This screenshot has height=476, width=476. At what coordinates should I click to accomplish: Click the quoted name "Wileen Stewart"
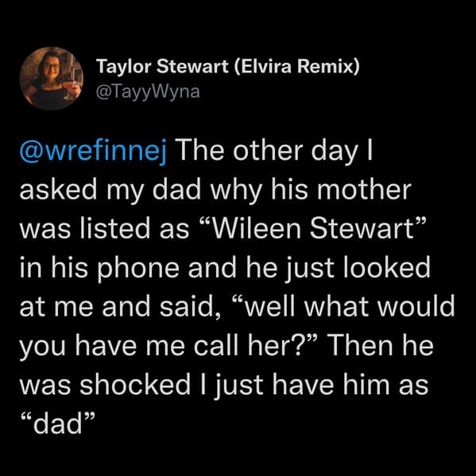point(311,229)
